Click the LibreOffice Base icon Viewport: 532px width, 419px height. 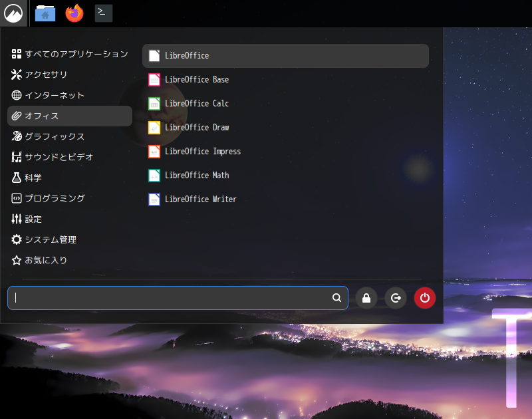click(x=154, y=80)
